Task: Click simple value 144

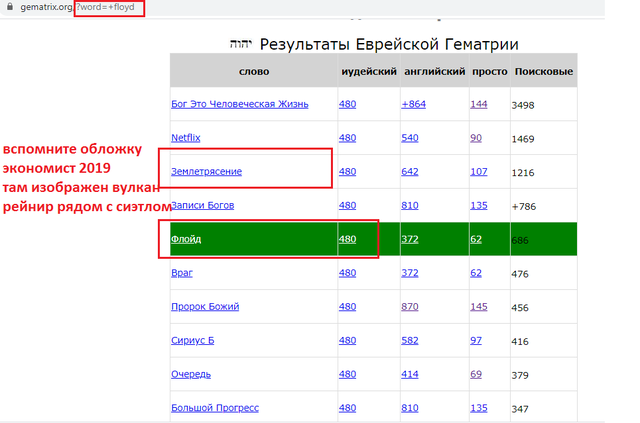Action: pos(479,104)
